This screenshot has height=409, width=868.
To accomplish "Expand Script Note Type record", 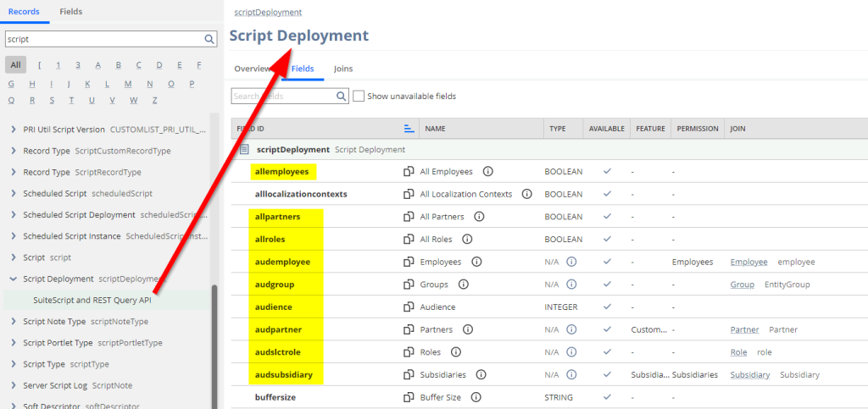I will (x=14, y=322).
